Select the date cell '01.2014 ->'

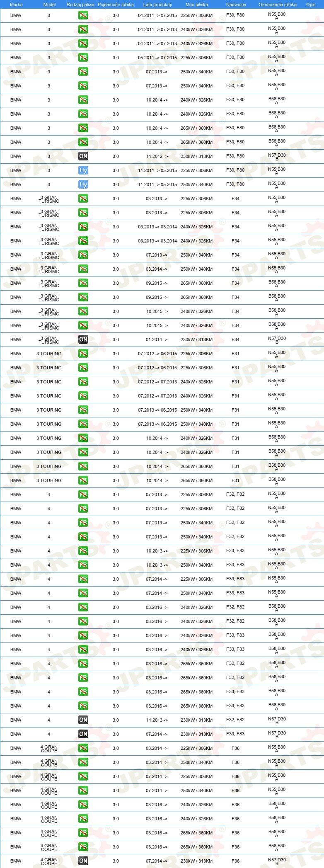coord(157,339)
